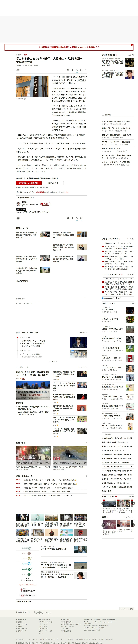138x644 pixels.
Task: Open the 「歴史認識問題、中国に利用 serial article
Action: [x=113, y=75]
